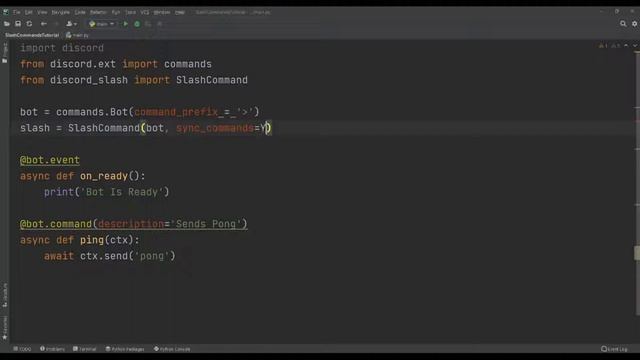This screenshot has width=640, height=360.
Task: Open the Run menu
Action: [116, 12]
